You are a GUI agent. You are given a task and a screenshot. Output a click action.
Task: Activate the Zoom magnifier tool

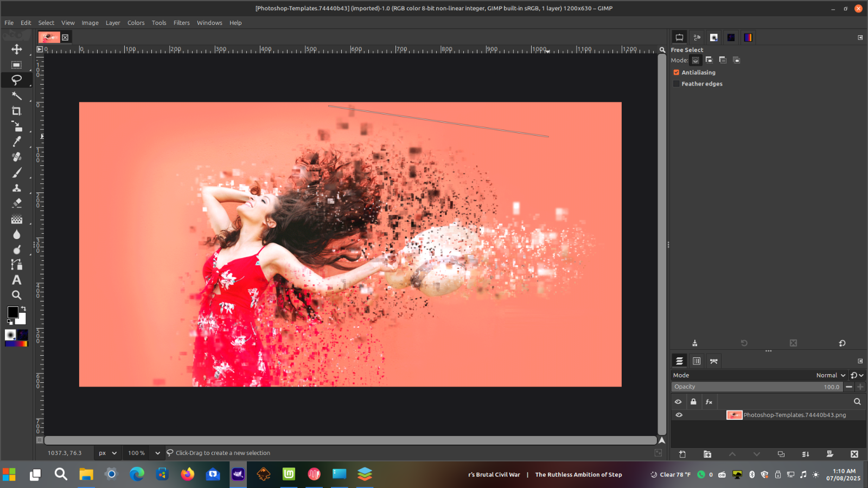coord(17,296)
